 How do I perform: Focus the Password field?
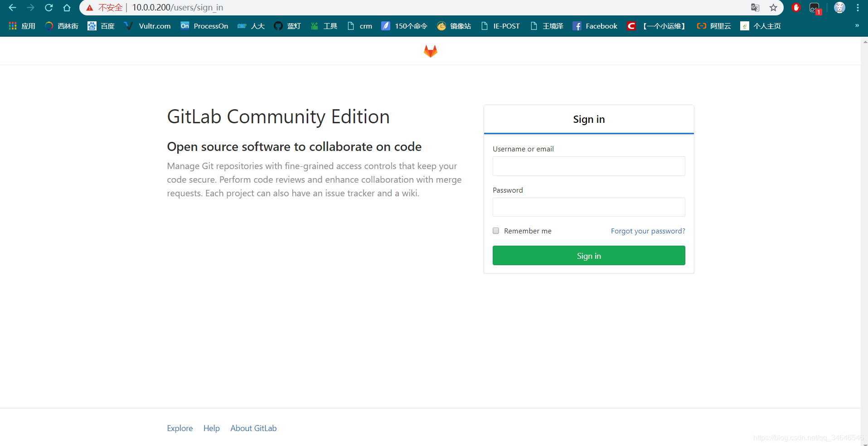[x=589, y=207]
